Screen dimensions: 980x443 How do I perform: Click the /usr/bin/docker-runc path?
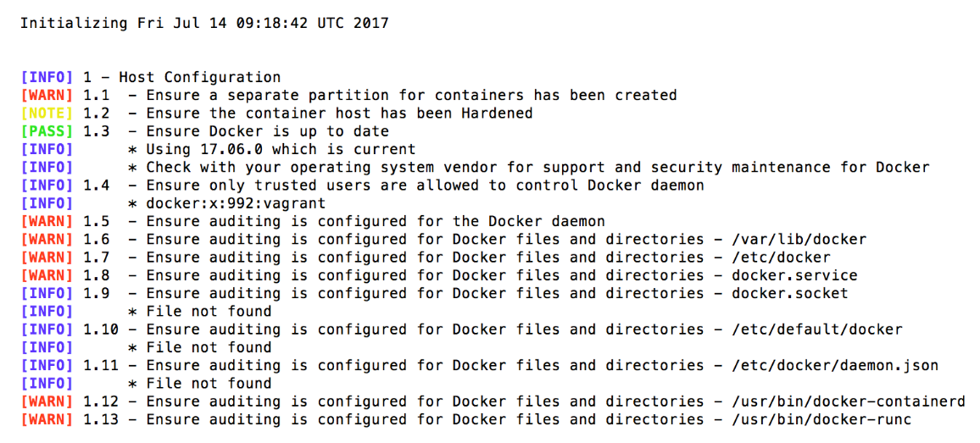821,420
